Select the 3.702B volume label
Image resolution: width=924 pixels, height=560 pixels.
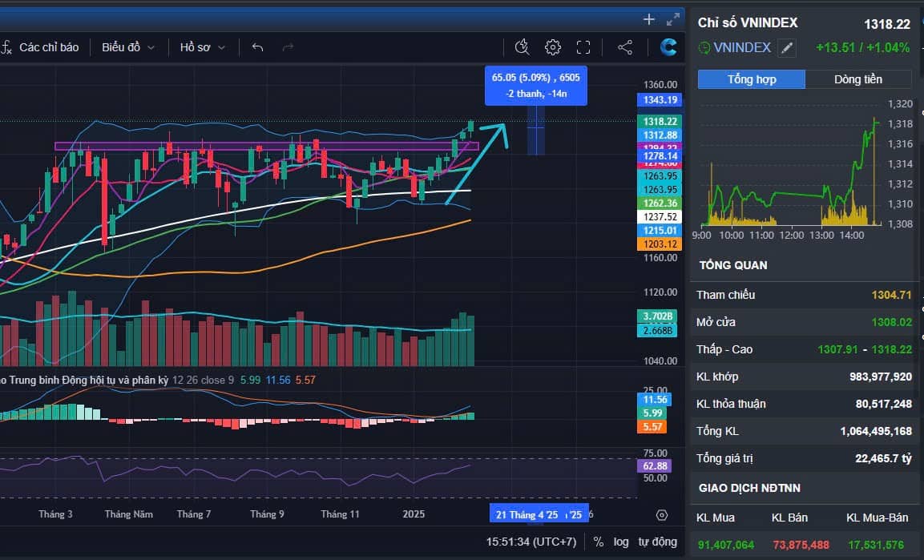pyautogui.click(x=657, y=316)
